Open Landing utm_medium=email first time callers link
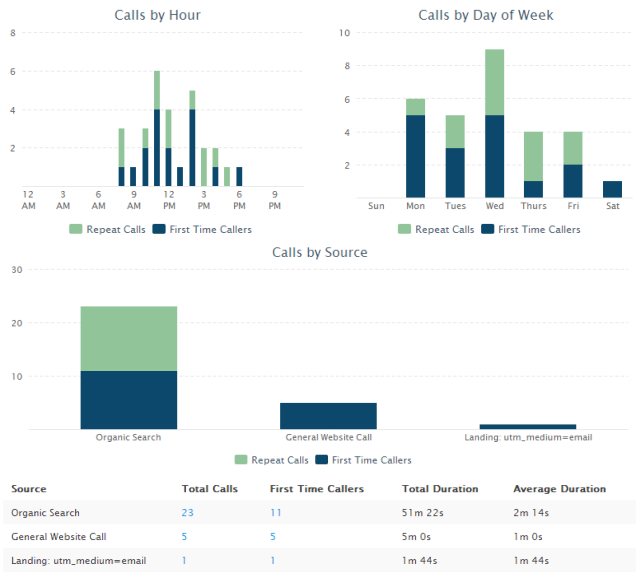Screen dimensions: 640x575 273,561
